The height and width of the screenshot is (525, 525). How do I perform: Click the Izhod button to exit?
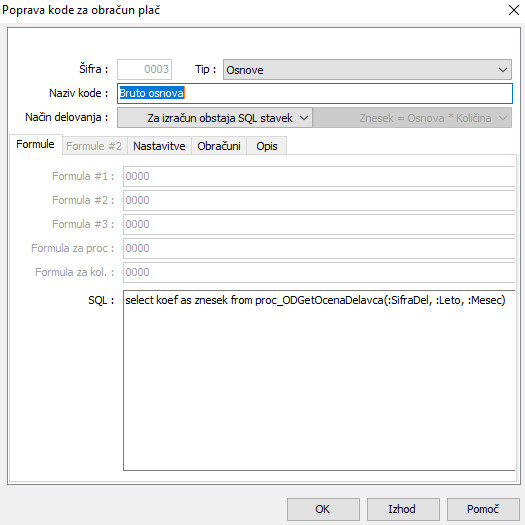(x=403, y=509)
